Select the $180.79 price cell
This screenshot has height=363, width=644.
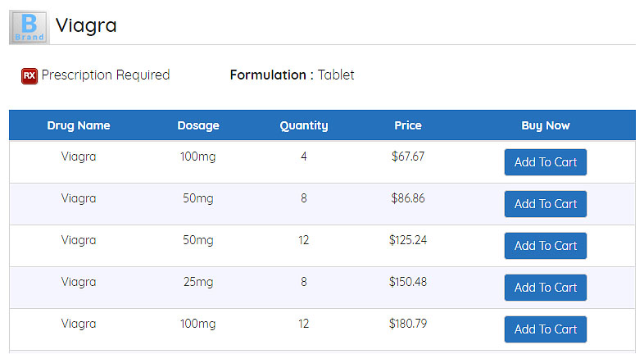pyautogui.click(x=408, y=324)
